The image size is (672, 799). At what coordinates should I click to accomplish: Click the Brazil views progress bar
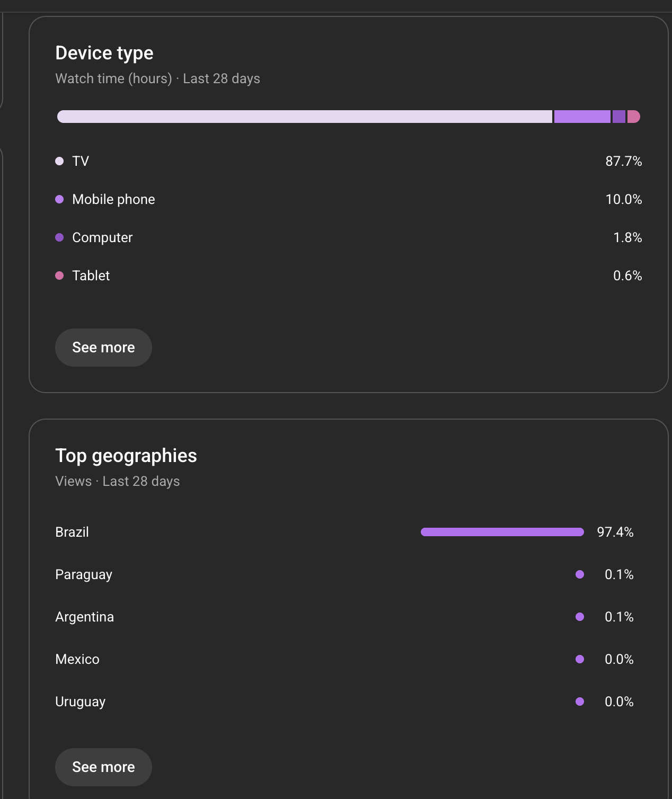[x=502, y=532]
